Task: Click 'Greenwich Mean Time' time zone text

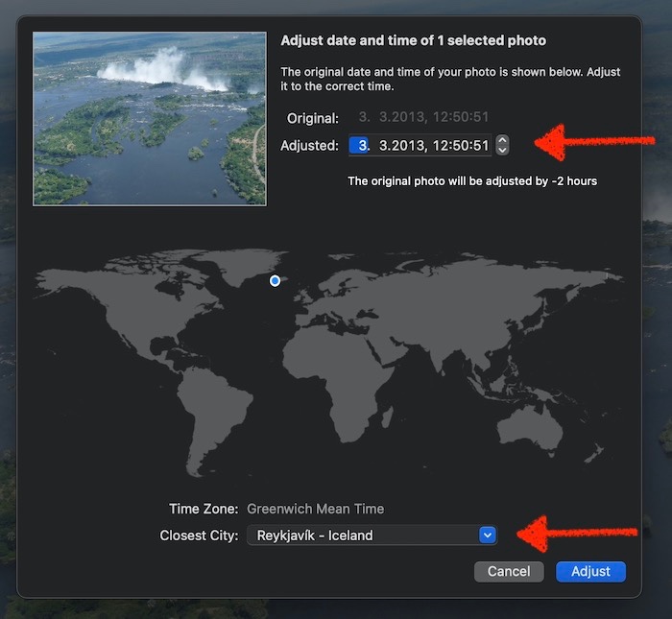Action: click(x=316, y=509)
